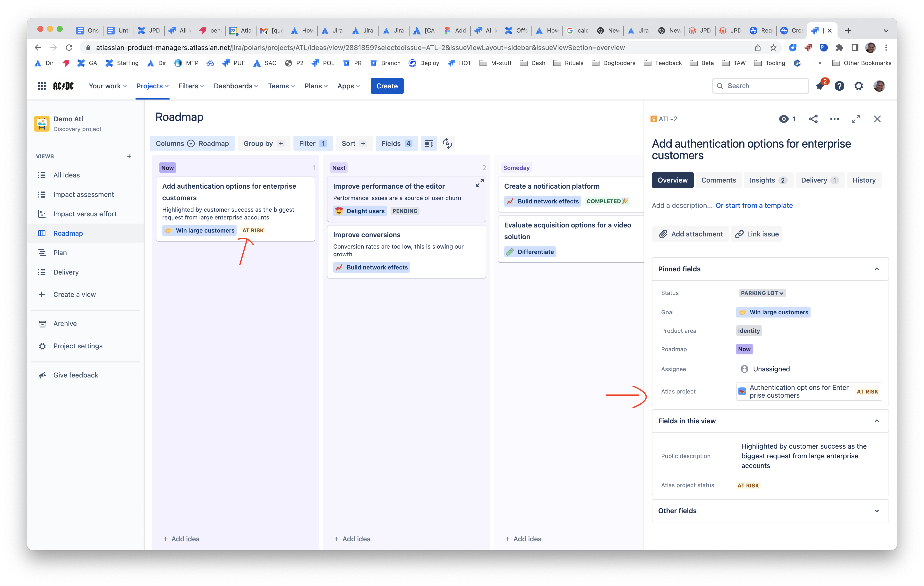Open the three-dots more actions menu
Image resolution: width=924 pixels, height=586 pixels.
point(834,119)
